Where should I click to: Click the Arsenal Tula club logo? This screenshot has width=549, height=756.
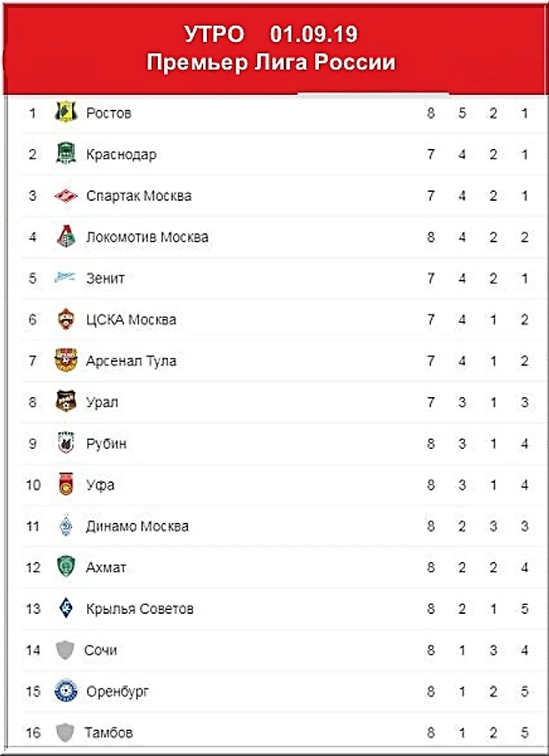pyautogui.click(x=66, y=361)
